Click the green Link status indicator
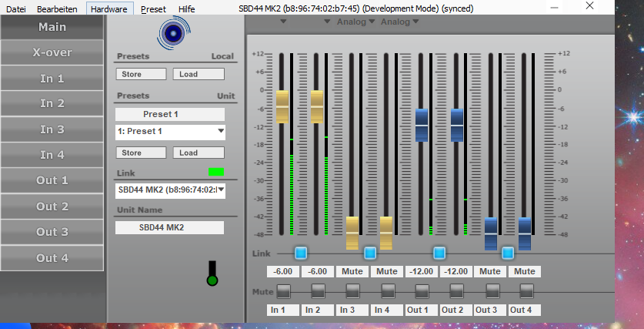Image resolution: width=644 pixels, height=329 pixels. click(x=216, y=172)
